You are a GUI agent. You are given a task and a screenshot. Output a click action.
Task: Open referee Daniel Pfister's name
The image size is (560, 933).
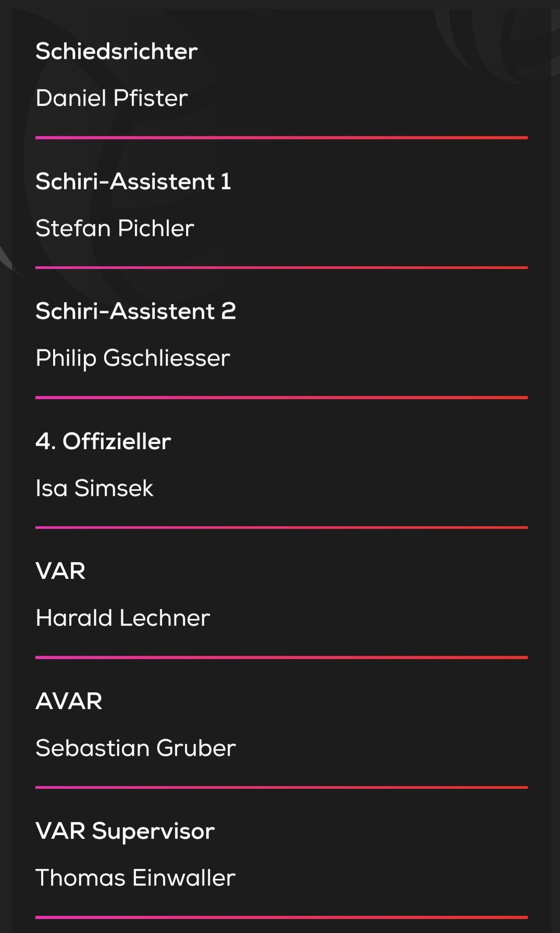(111, 98)
